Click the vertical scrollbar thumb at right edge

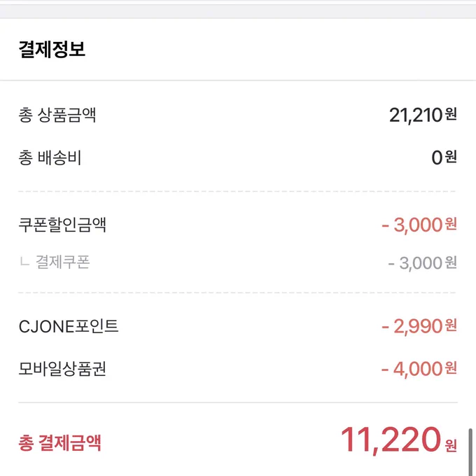[470, 452]
